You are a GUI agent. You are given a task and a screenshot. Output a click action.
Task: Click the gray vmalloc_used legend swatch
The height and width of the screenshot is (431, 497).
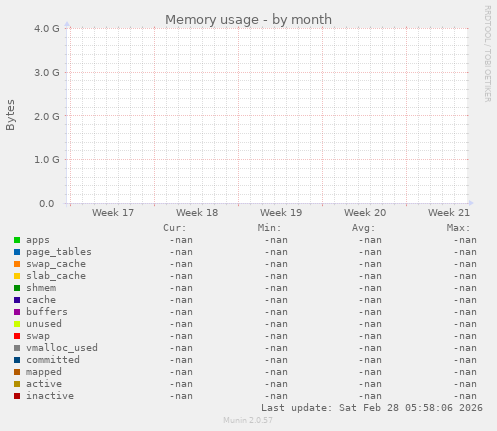(17, 348)
